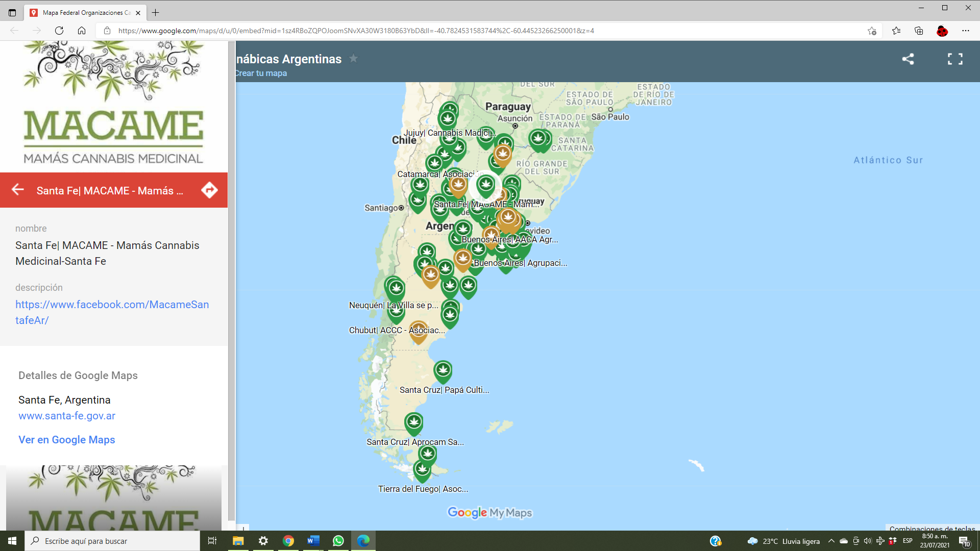Click the address bar URL
The image size is (980, 551).
356,31
